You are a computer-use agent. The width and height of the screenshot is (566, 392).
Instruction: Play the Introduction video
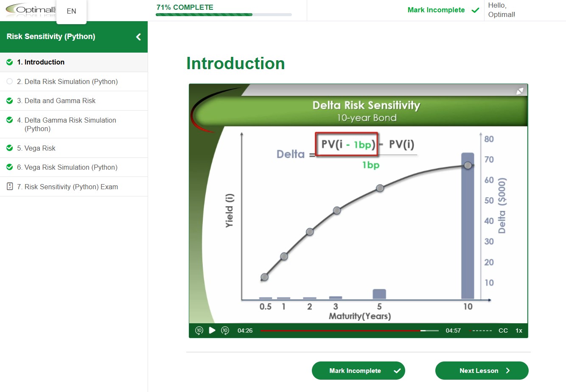click(212, 330)
